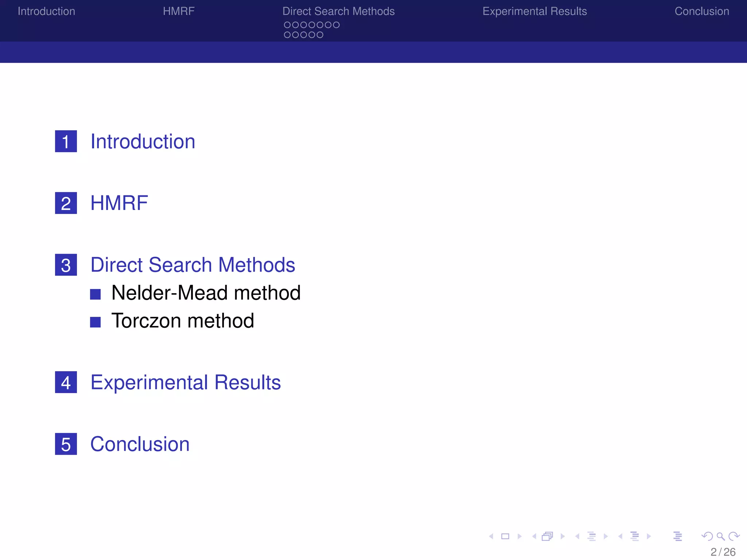Click the next frame arrow icon
Image resolution: width=747 pixels, height=560 pixels.
click(x=563, y=536)
